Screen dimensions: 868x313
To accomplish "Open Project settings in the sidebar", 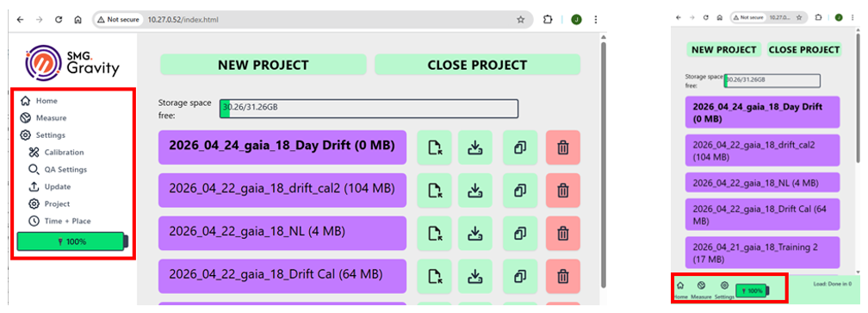I will pyautogui.click(x=50, y=203).
